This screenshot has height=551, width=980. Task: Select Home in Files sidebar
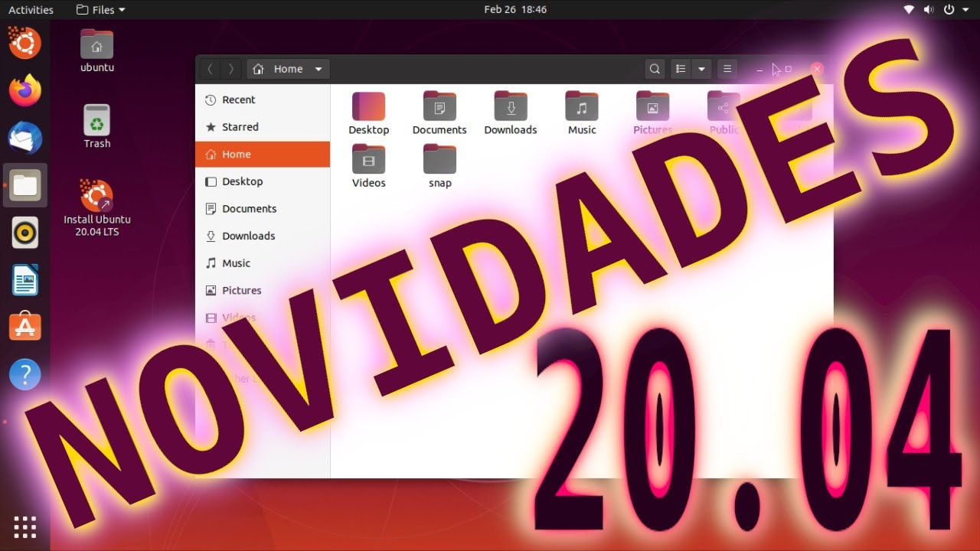tap(263, 155)
